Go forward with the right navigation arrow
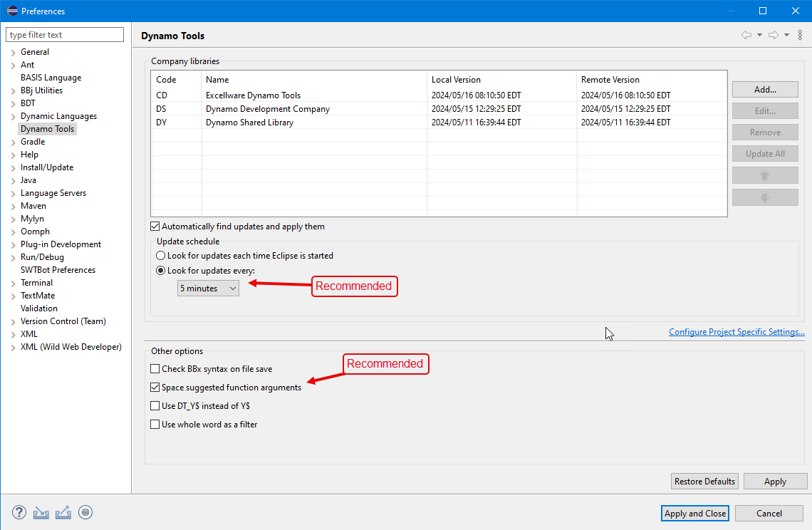The width and height of the screenshot is (812, 530). (773, 35)
